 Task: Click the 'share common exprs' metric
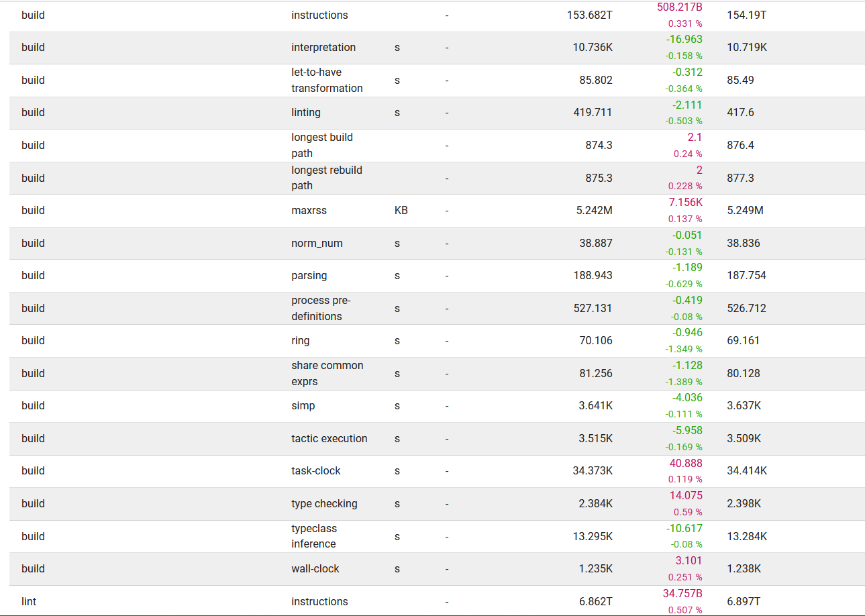[327, 374]
